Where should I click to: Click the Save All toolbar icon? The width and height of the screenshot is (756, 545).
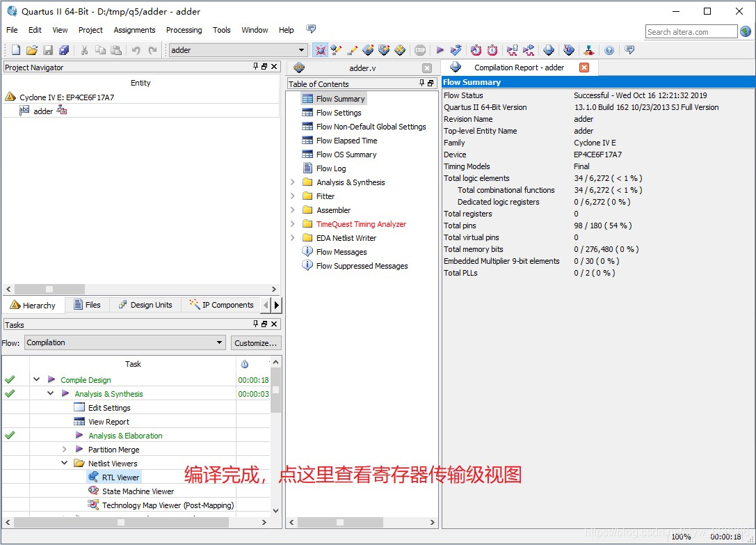tap(64, 49)
